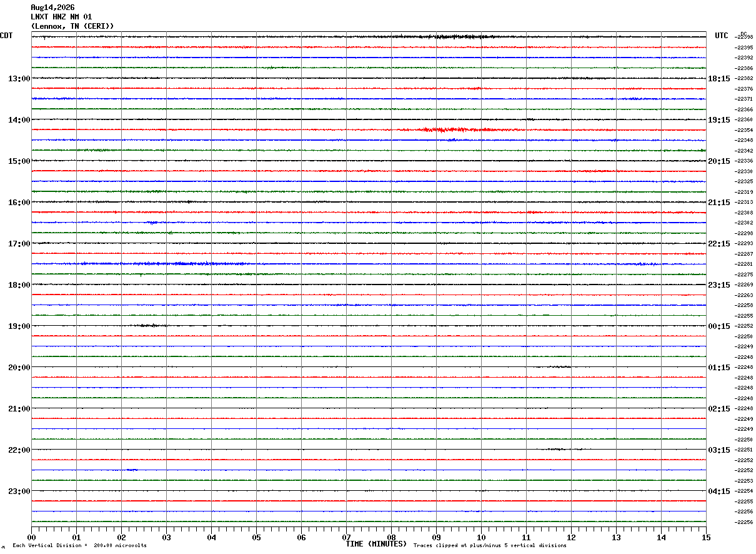This screenshot has width=756, height=554.
Task: Click the (Lennox, TN (CERI)) location text
Action: point(72,26)
